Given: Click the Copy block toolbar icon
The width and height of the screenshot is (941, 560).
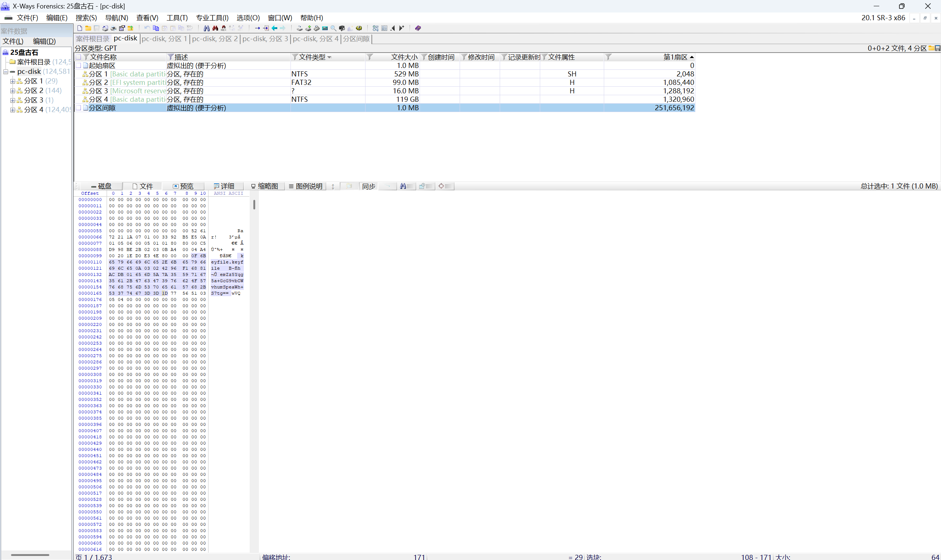Looking at the screenshot, I should point(156,28).
